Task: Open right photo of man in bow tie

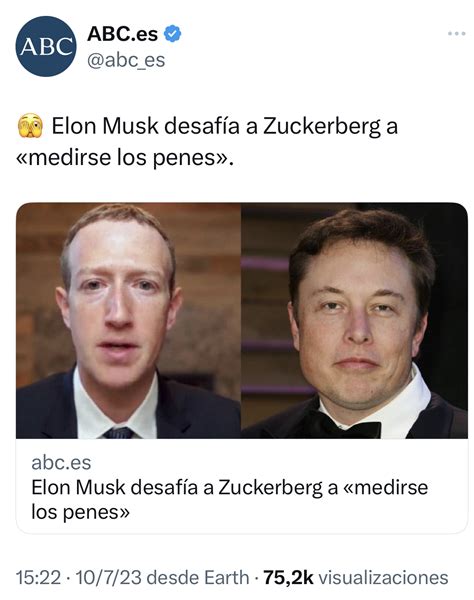Action: click(x=354, y=321)
